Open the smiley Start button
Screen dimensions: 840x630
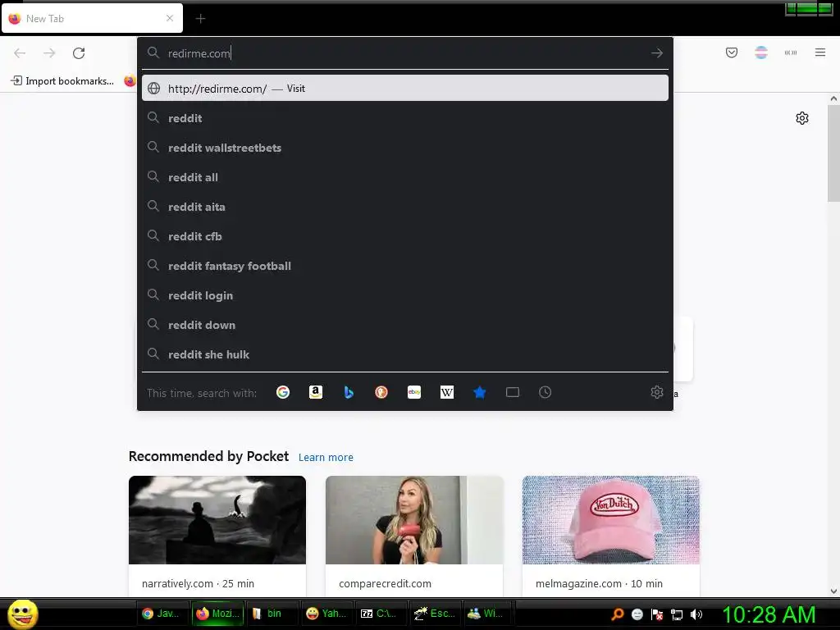pyautogui.click(x=22, y=614)
